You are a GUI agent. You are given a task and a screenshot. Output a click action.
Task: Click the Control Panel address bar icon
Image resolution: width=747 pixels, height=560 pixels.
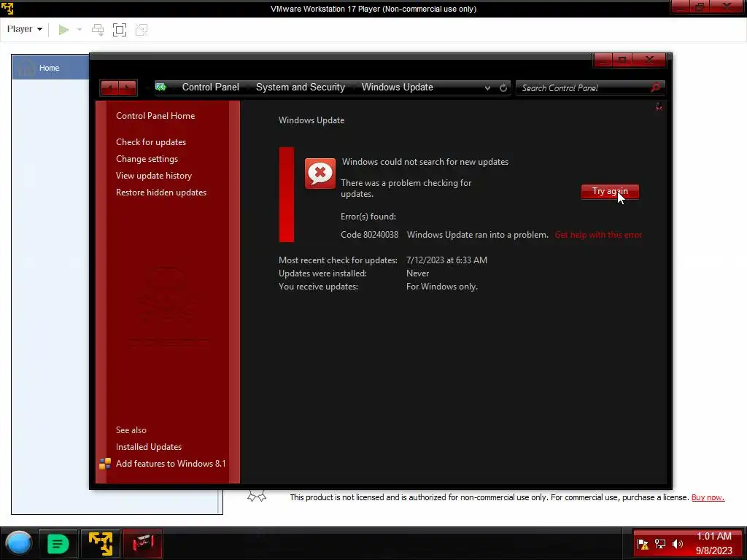point(161,87)
